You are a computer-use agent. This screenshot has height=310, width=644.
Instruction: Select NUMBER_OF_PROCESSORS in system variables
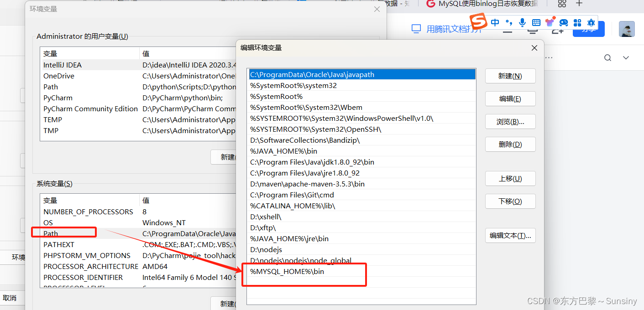pyautogui.click(x=138, y=212)
